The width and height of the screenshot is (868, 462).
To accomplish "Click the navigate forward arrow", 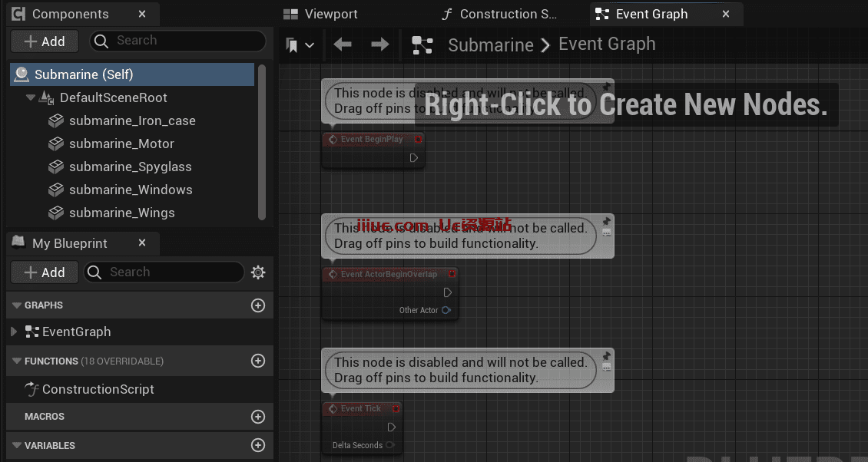I will 379,45.
